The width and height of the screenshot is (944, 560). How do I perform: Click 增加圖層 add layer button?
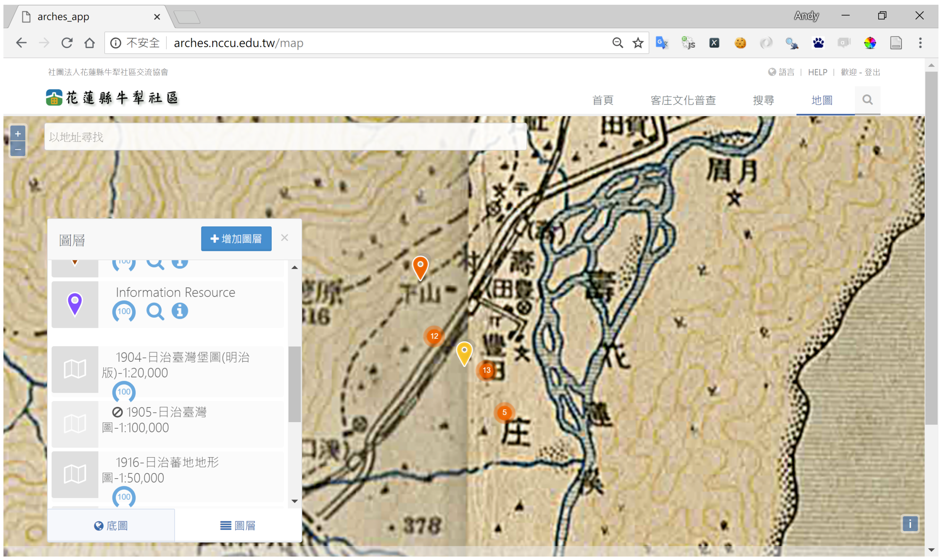[x=236, y=238]
